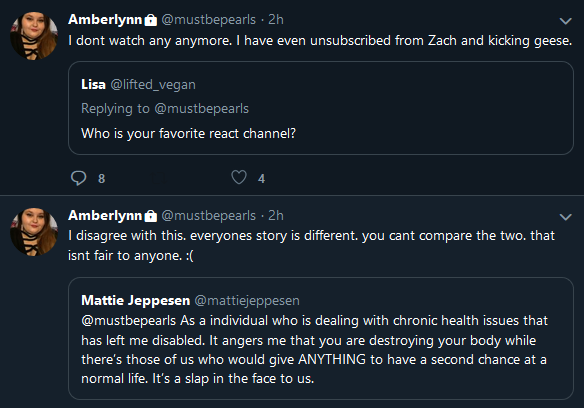Click the @lifted_vegan handle

153,85
